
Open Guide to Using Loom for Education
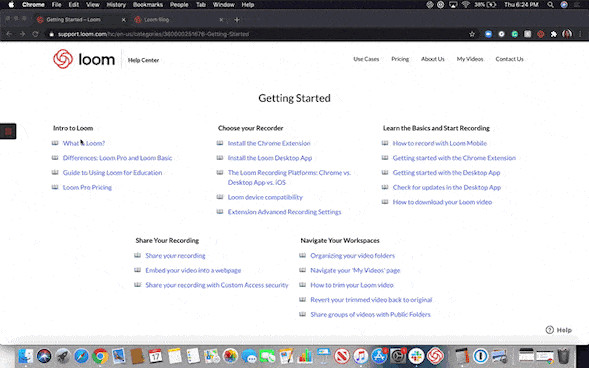112,173
